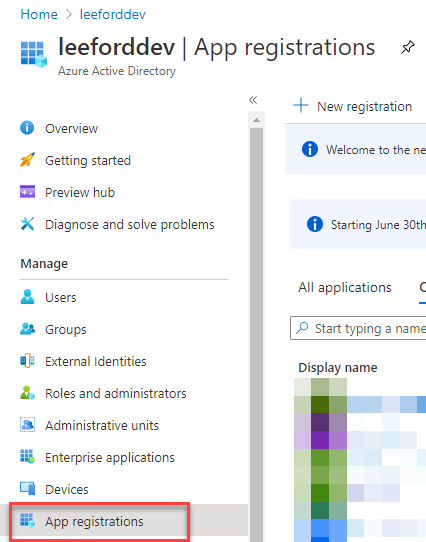Screen dimensions: 426x542
Task: Click the App registrations sidebar icon
Action: pyautogui.click(x=27, y=520)
